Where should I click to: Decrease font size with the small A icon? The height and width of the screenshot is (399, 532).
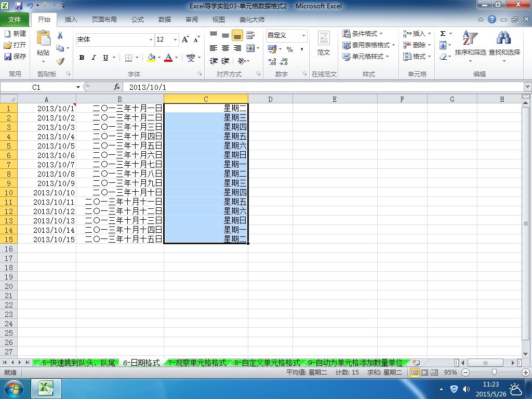tap(197, 39)
